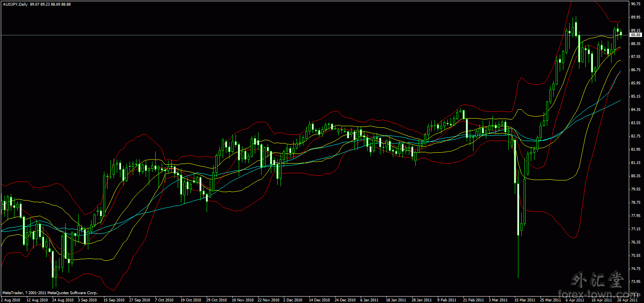Select the 89.95 price axis label

636,17
